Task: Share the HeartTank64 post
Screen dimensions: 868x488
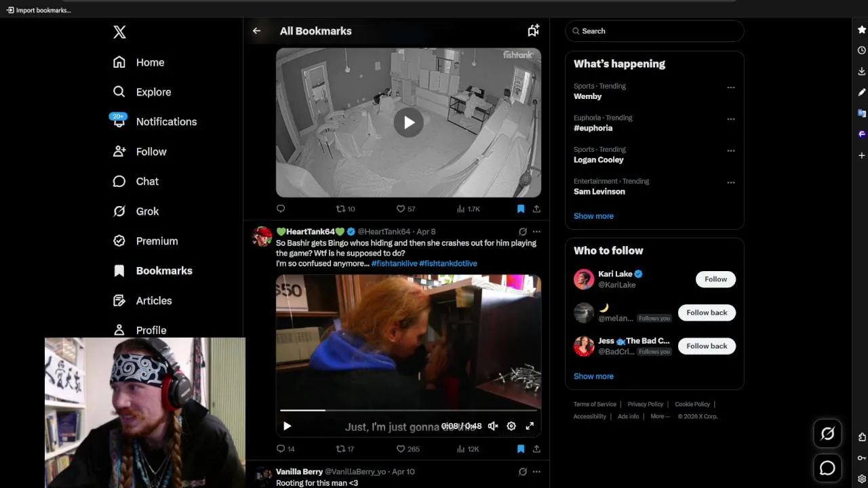Action: point(536,449)
